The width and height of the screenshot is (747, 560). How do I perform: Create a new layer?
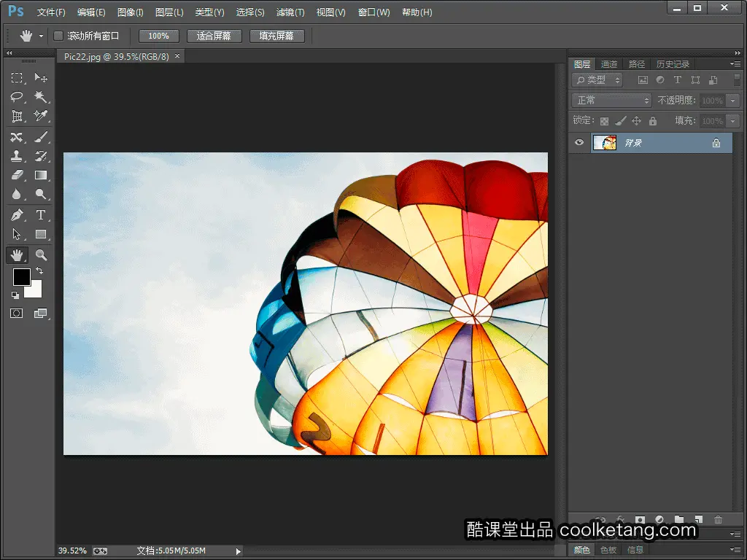pyautogui.click(x=699, y=519)
